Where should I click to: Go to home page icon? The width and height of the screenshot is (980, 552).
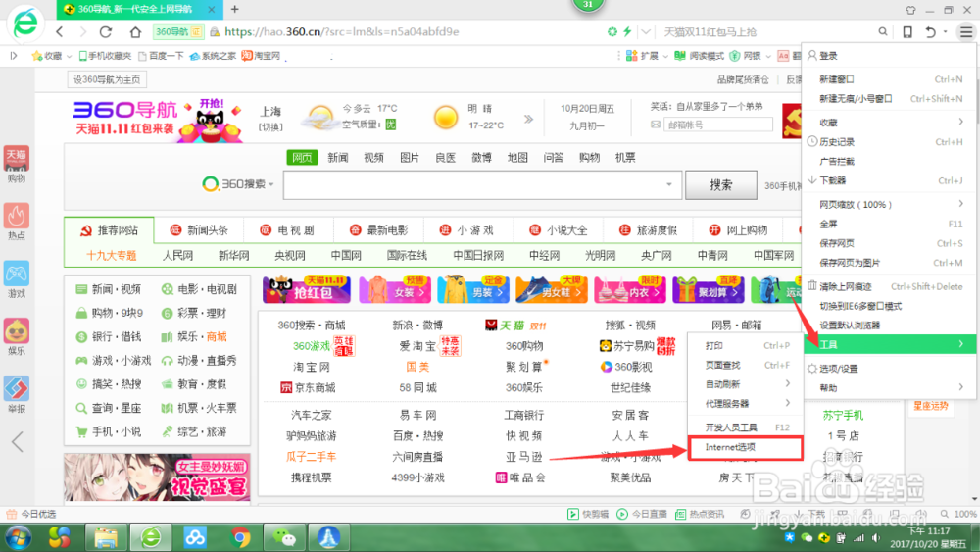[x=135, y=32]
